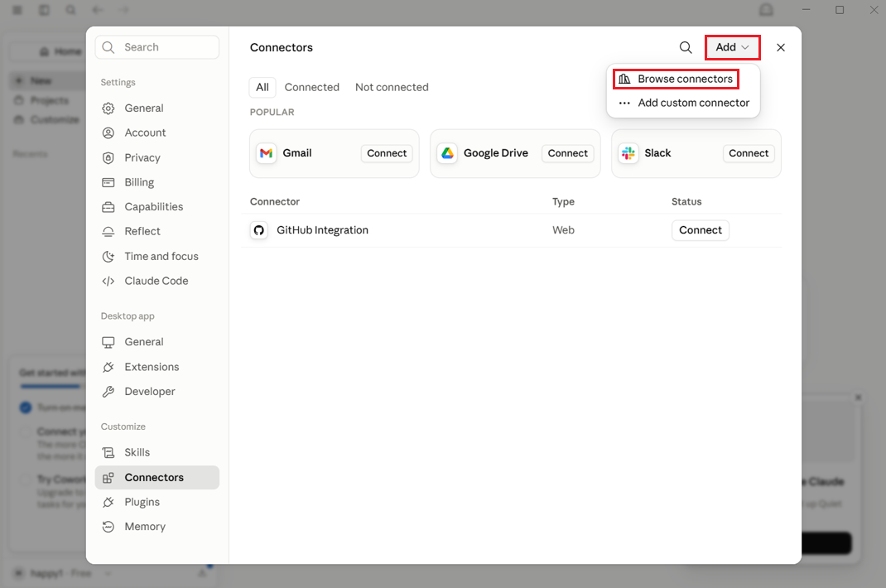Image resolution: width=886 pixels, height=588 pixels.
Task: Open Time and focus settings
Action: [157, 256]
